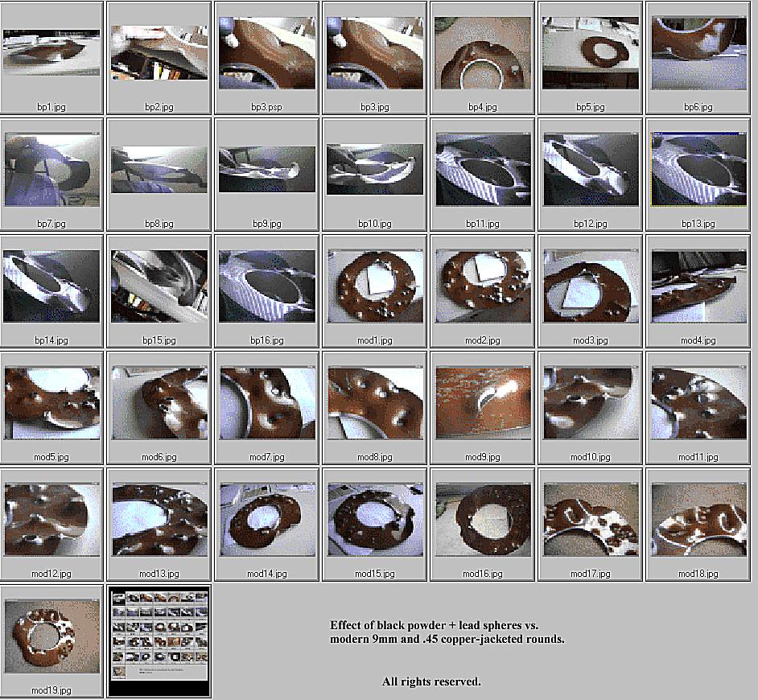Viewport: 758px width, 700px height.
Task: Select the bp14.jpg thumbnail
Action: tap(51, 286)
